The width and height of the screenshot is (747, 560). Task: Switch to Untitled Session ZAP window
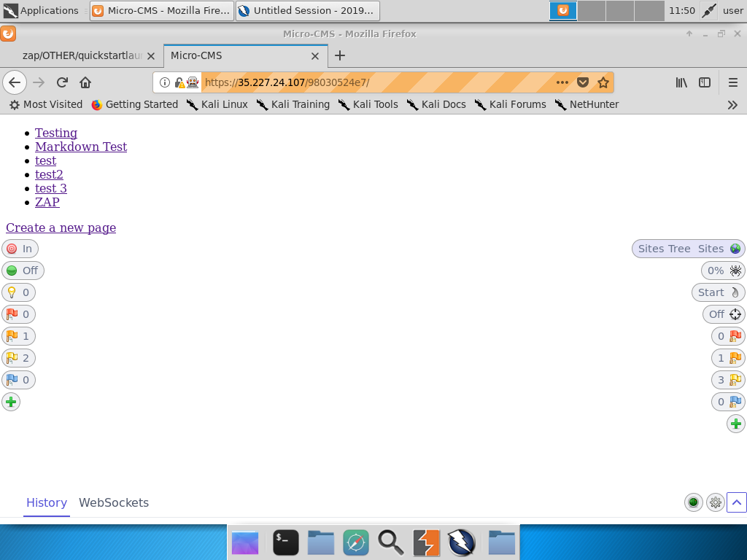[308, 10]
